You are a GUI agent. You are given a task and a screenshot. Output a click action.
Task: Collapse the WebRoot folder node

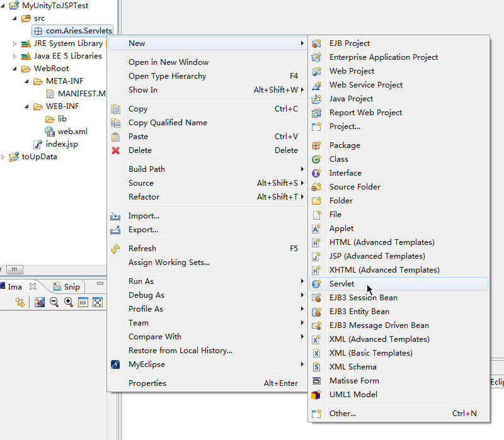pos(14,69)
